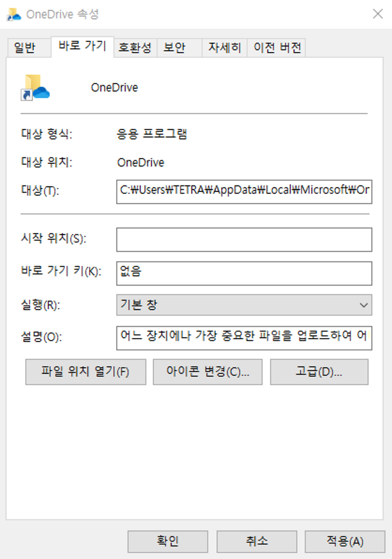This screenshot has width=392, height=559.
Task: Switch to the 이전 버전 tab
Action: 276,48
